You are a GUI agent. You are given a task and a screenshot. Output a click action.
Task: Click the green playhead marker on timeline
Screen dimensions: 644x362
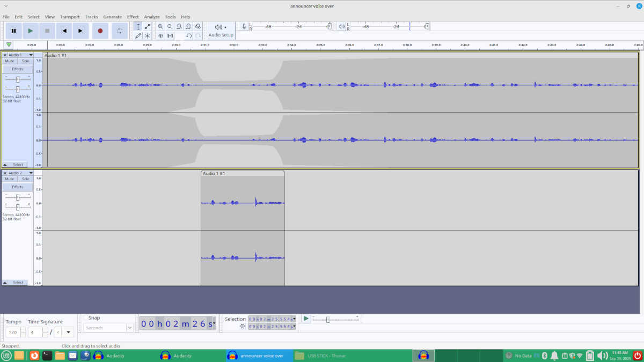pos(9,45)
